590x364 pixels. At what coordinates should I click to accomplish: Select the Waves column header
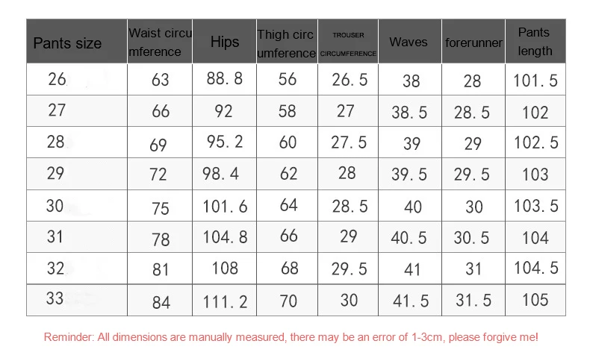click(x=410, y=41)
